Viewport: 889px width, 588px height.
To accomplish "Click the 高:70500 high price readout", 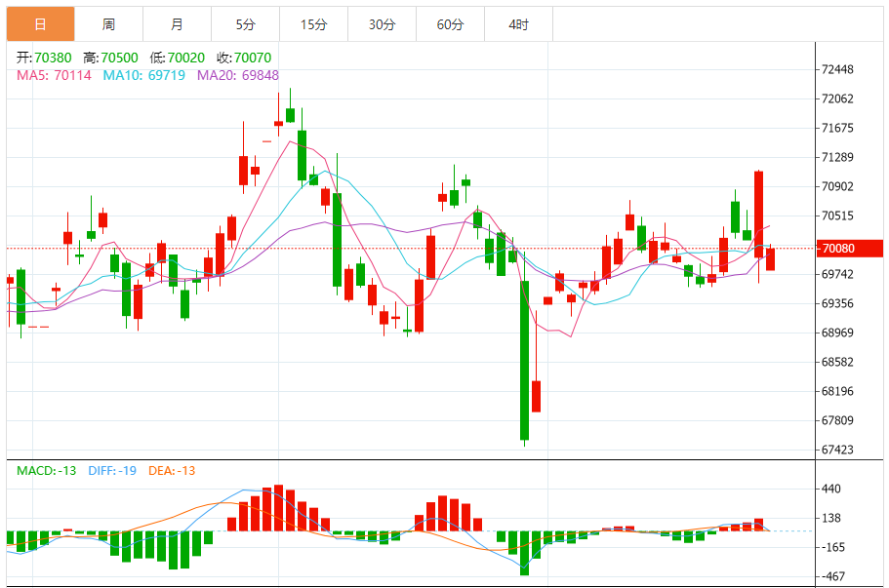I will coord(110,59).
